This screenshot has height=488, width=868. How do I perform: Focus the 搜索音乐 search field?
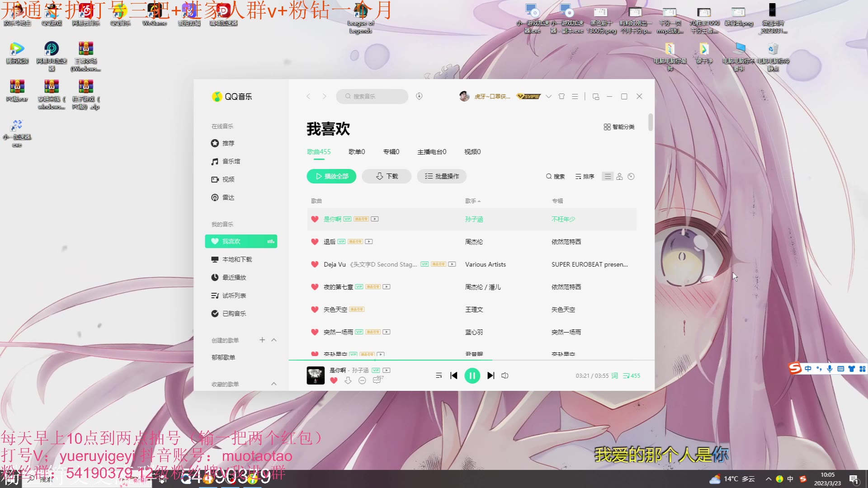click(372, 96)
